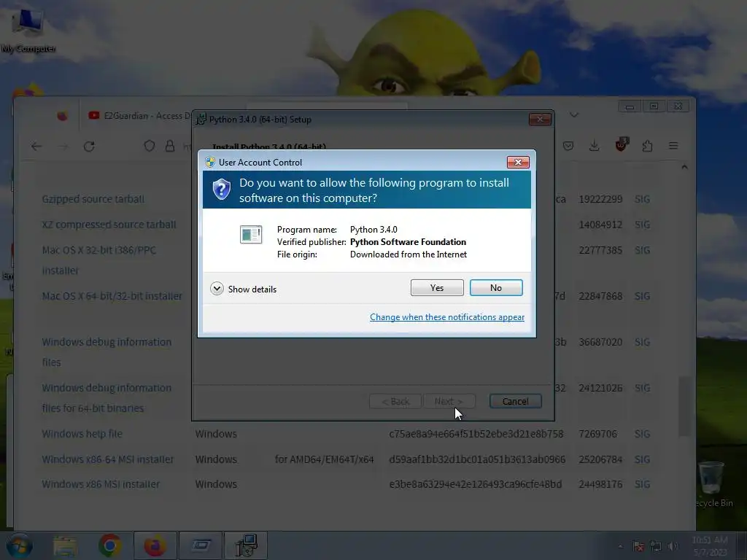Click the installer setup taskbar icon
The width and height of the screenshot is (747, 560).
[246, 545]
